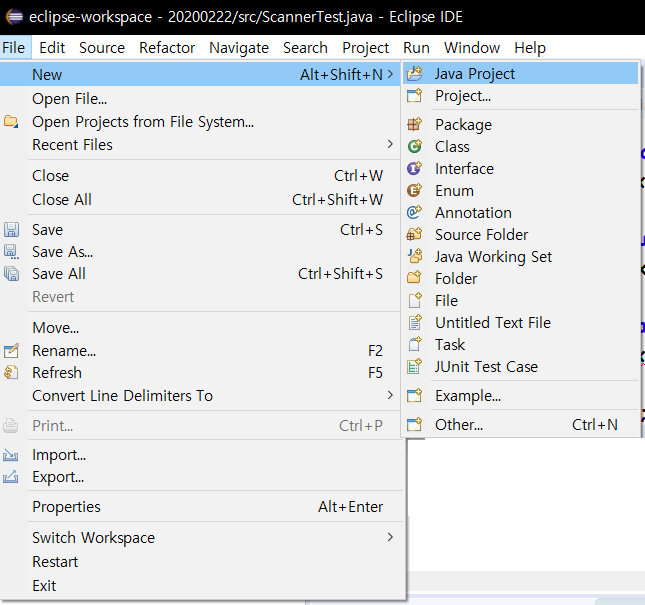The height and width of the screenshot is (605, 645).
Task: Click the Project... wizard icon
Action: click(414, 96)
